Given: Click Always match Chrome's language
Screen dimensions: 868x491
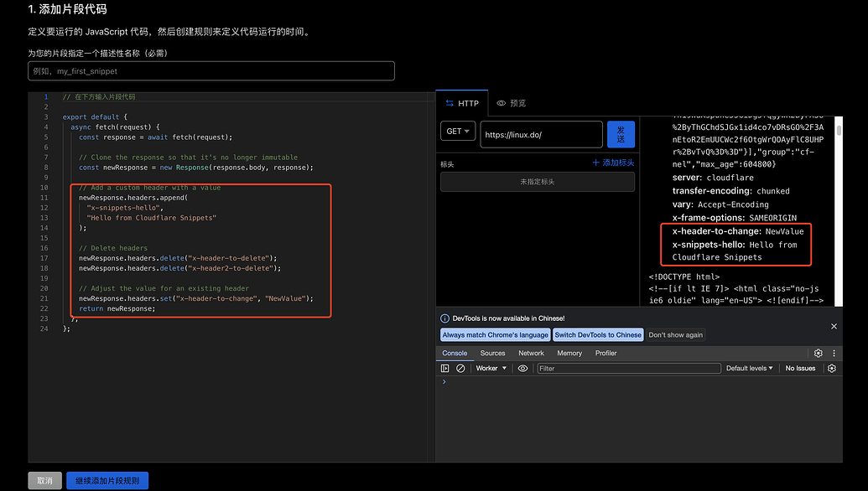Looking at the screenshot, I should [x=495, y=335].
